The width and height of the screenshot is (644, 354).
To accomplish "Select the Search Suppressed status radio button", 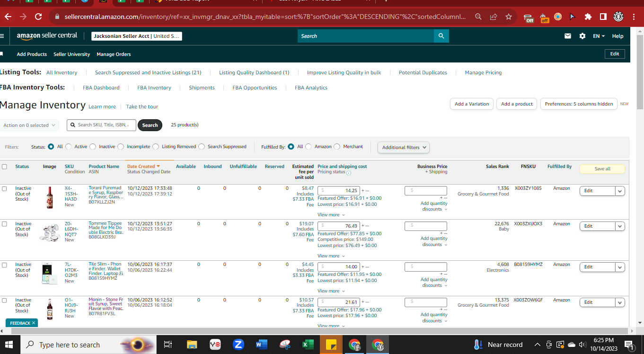I will click(202, 147).
